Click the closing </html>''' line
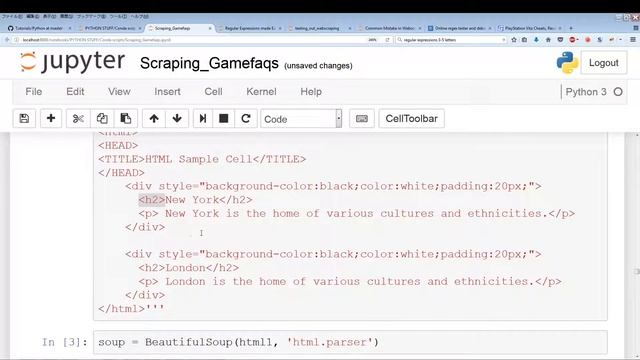Image resolution: width=640 pixels, height=360 pixels. click(x=131, y=309)
